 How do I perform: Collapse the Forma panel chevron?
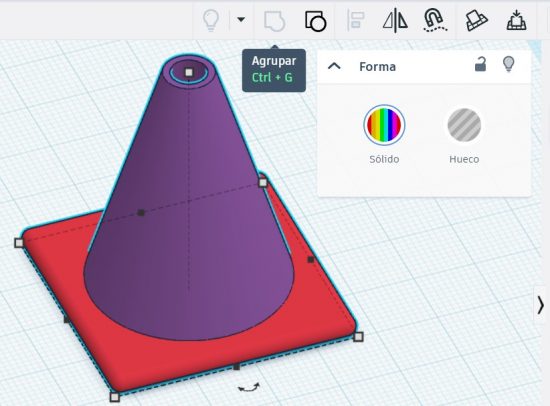click(x=334, y=66)
